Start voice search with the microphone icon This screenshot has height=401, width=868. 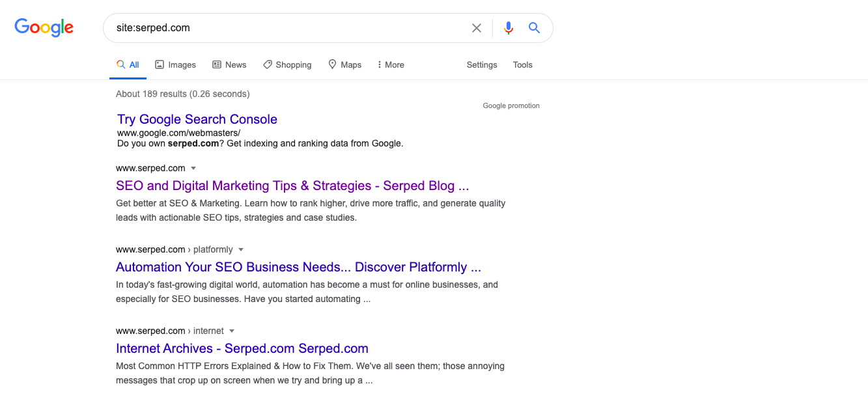pyautogui.click(x=509, y=28)
